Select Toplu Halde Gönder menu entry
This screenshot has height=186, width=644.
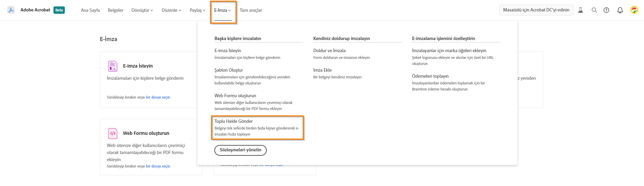(x=234, y=121)
